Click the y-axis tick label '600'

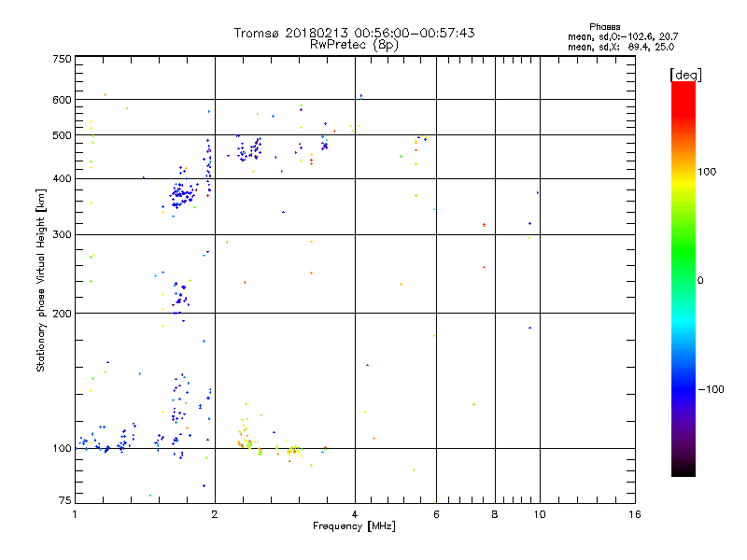[62, 100]
